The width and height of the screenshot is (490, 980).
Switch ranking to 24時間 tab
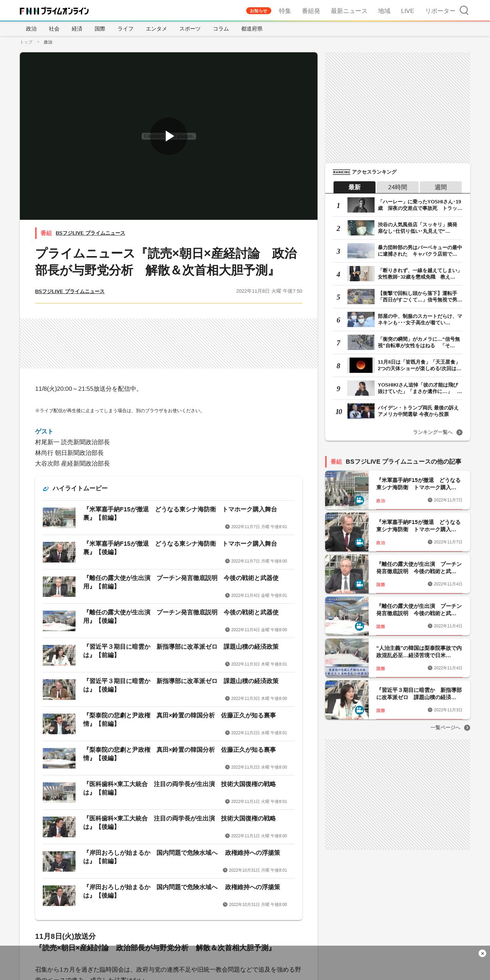click(398, 187)
